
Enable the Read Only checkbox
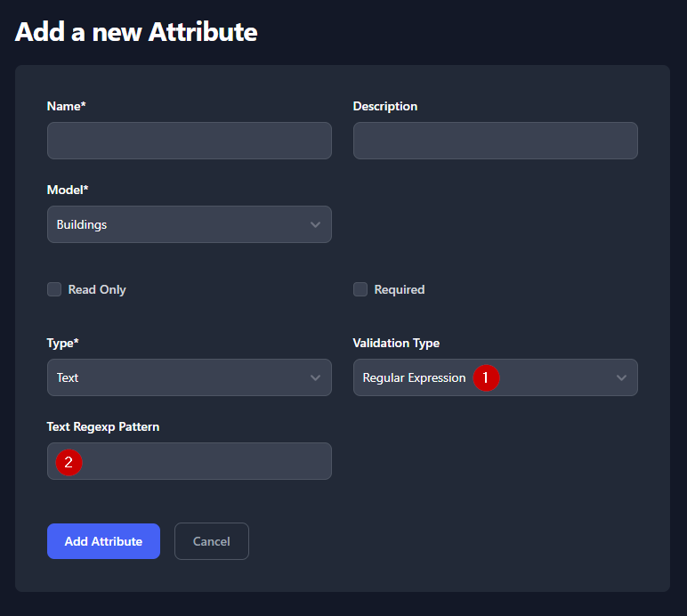(54, 289)
